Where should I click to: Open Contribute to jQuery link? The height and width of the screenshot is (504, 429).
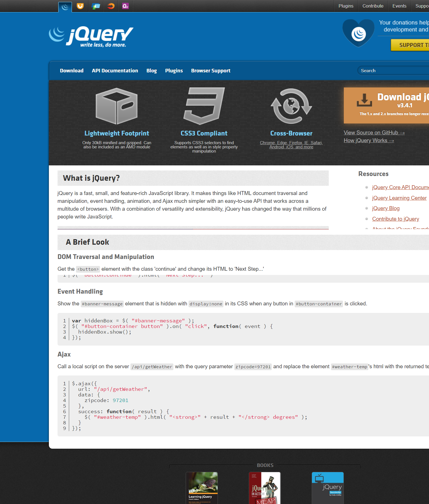396,219
